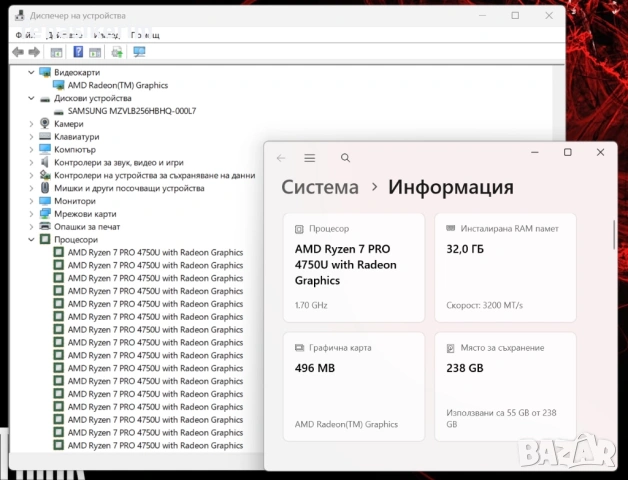Expand the Опашки за печат node
Viewport: 628px width, 480px height.
tap(31, 226)
